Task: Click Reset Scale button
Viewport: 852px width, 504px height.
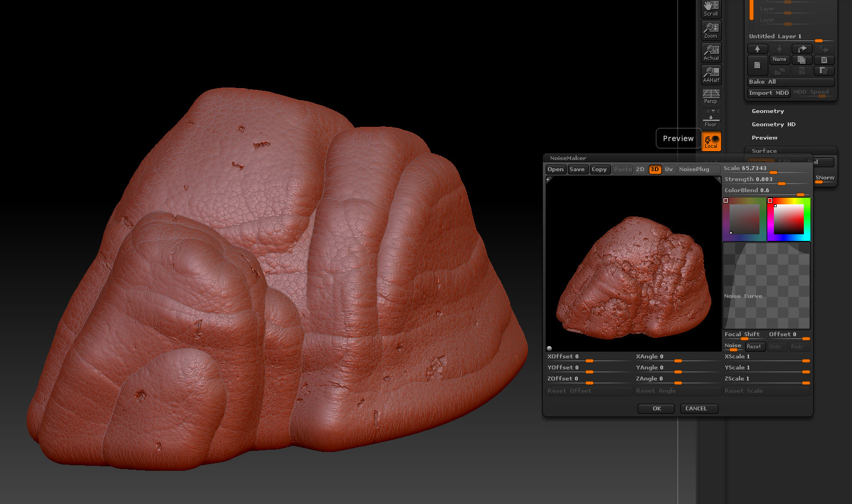Action: [x=767, y=391]
